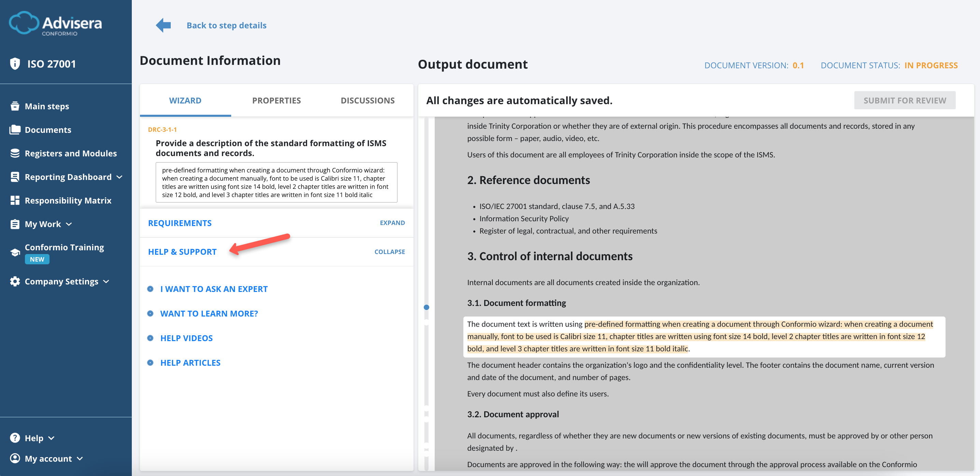The height and width of the screenshot is (476, 980).
Task: Expand the My Work menu chevron
Action: 69,224
